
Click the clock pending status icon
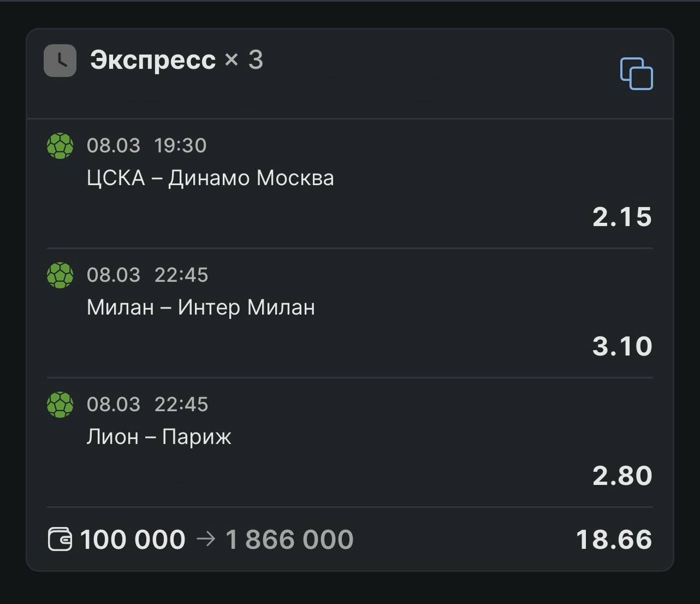[60, 60]
